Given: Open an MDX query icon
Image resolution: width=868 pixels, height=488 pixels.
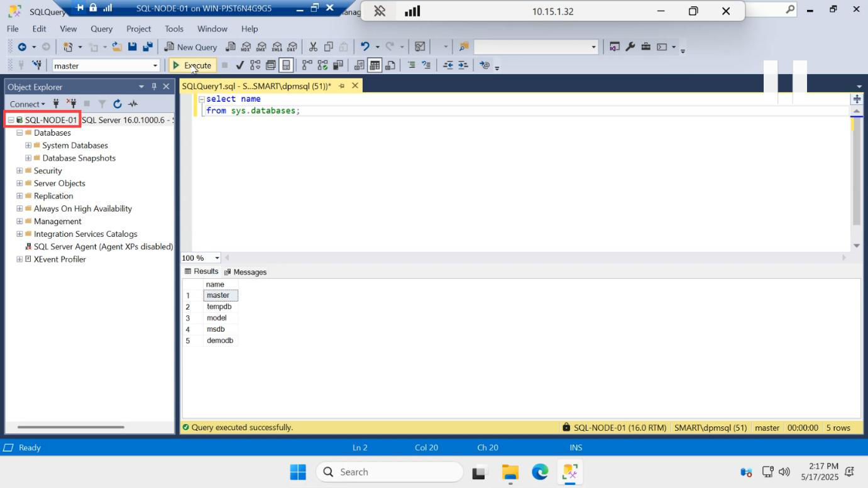Looking at the screenshot, I should pos(246,46).
